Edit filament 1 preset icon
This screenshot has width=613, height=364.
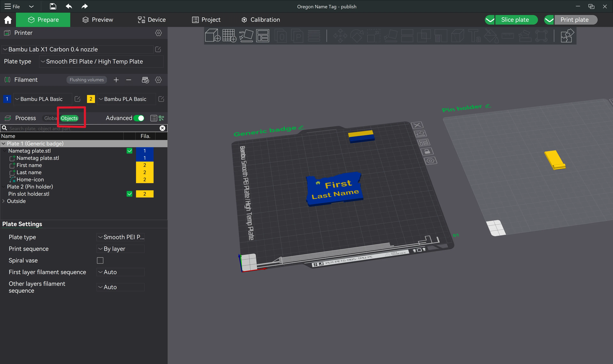77,99
